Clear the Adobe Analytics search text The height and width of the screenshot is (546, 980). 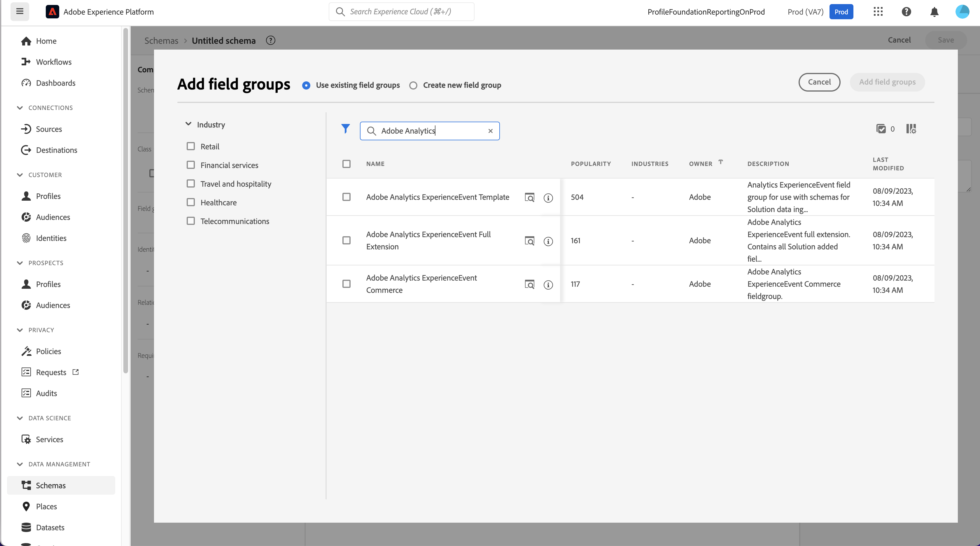(490, 131)
